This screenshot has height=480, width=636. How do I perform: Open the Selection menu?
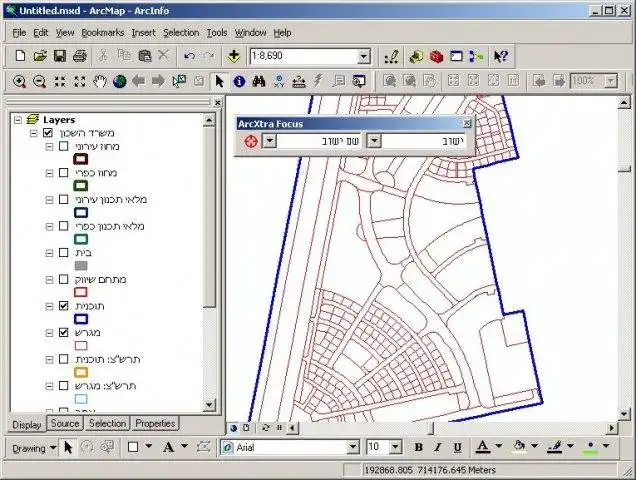click(181, 33)
